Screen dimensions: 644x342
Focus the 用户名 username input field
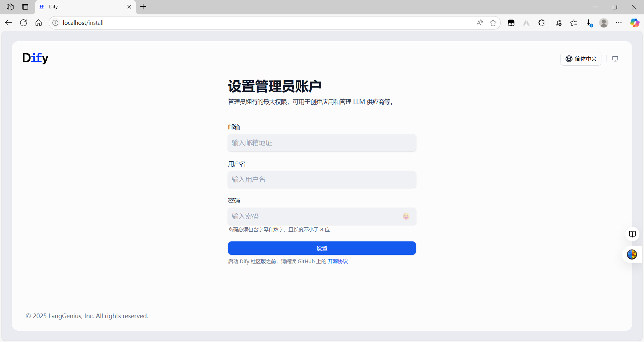tap(322, 179)
